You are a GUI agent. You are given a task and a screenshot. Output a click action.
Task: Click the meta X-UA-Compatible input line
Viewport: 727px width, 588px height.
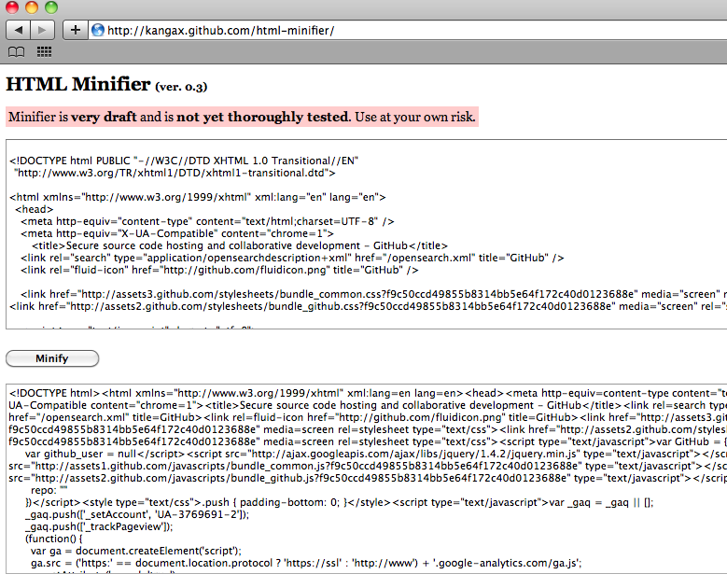click(177, 233)
